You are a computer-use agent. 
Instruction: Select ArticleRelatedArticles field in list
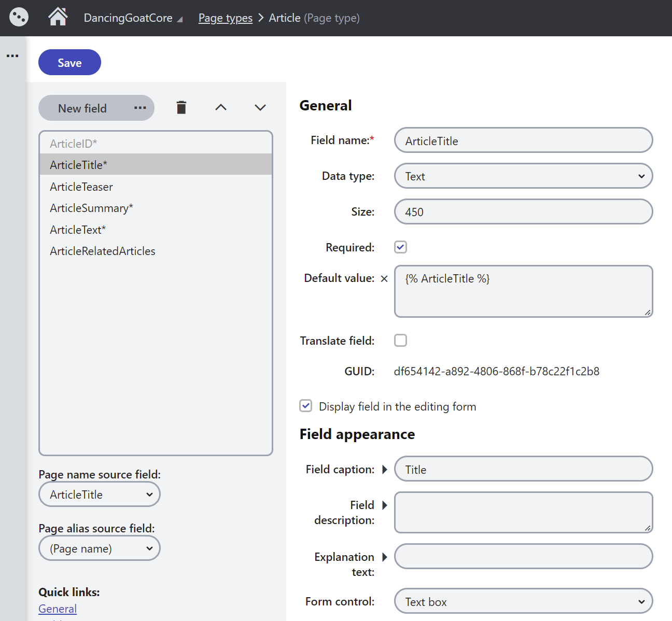[x=156, y=251]
